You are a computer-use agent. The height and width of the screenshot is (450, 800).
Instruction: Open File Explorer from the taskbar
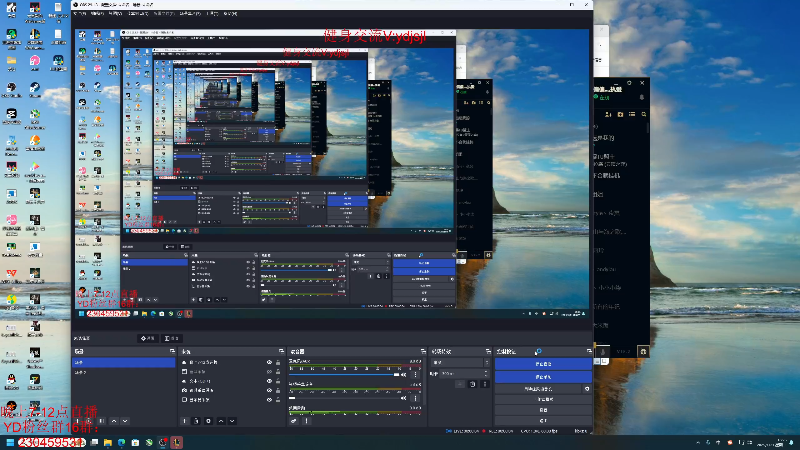pyautogui.click(x=108, y=442)
